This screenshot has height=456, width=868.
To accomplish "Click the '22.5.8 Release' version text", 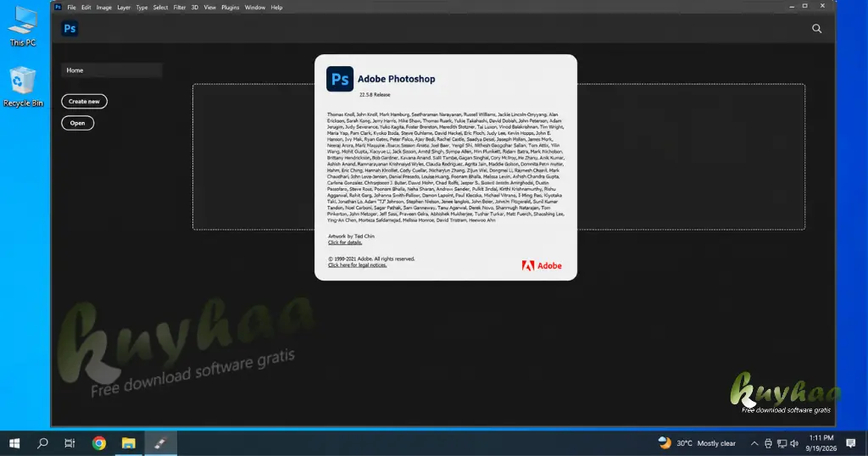I will tap(375, 95).
